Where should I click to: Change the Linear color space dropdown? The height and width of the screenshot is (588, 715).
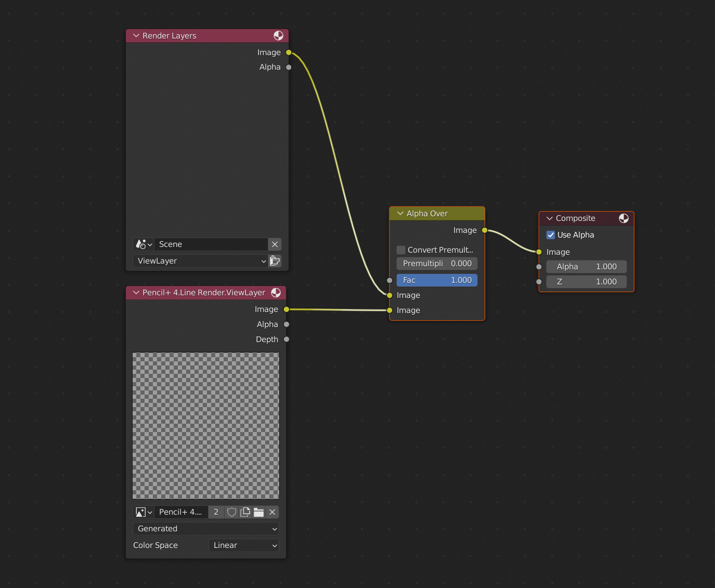(x=244, y=545)
